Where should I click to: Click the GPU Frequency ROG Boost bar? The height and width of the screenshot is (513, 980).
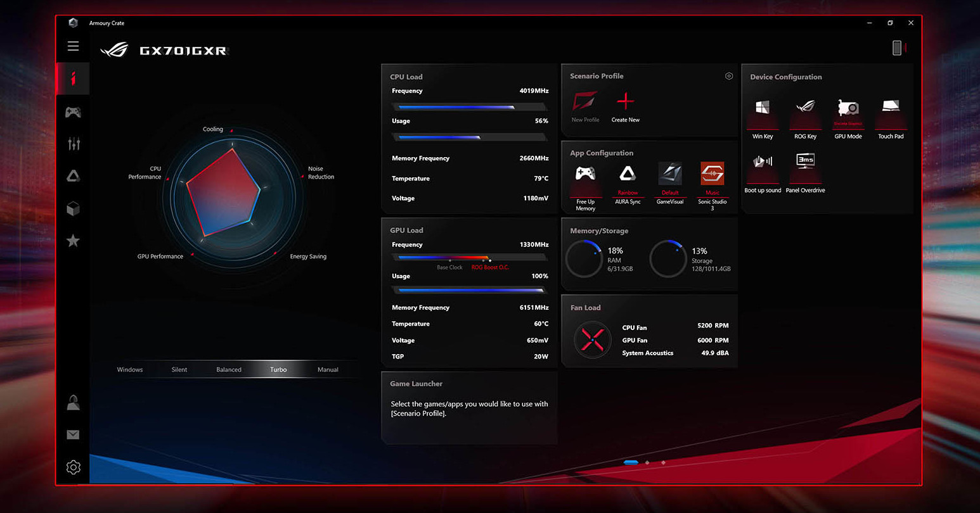click(469, 258)
